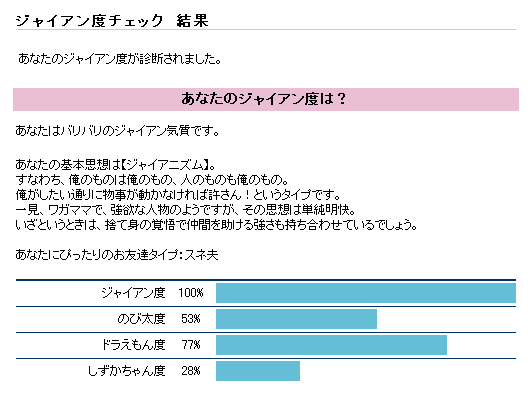Click the お友達タイプ：スネ夫 line
The width and height of the screenshot is (528, 397).
(117, 255)
